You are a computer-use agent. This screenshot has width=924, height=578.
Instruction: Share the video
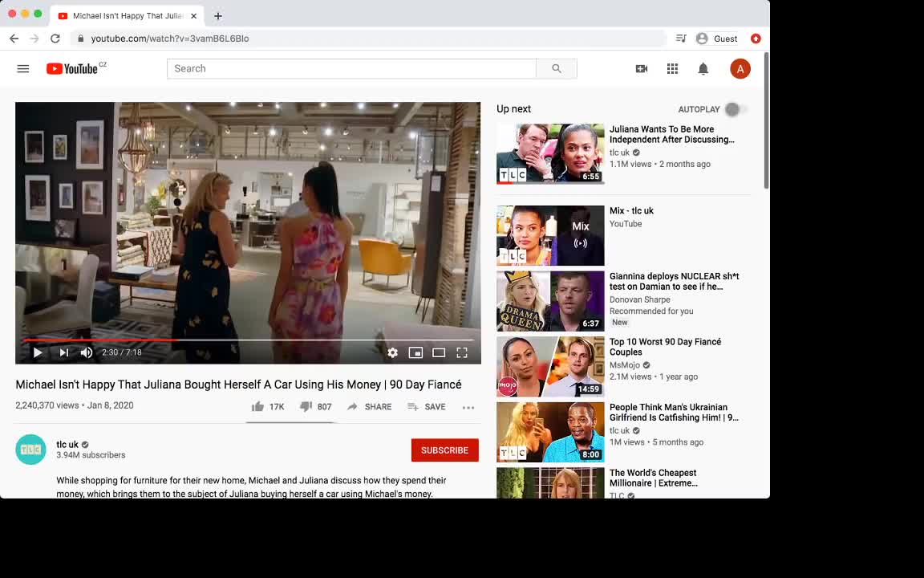[x=370, y=406]
